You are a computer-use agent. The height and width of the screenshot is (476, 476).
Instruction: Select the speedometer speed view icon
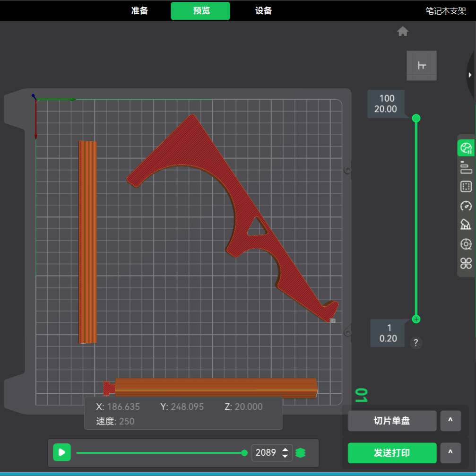[466, 206]
